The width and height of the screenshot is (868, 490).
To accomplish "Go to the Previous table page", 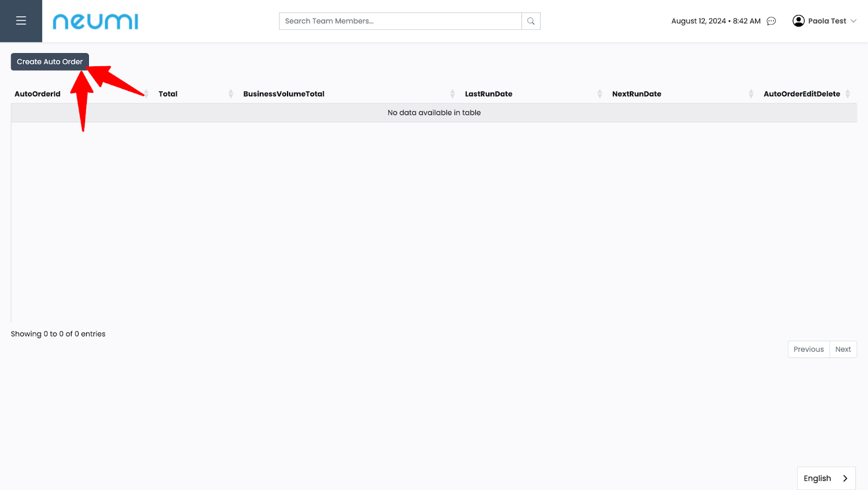I will [x=808, y=349].
